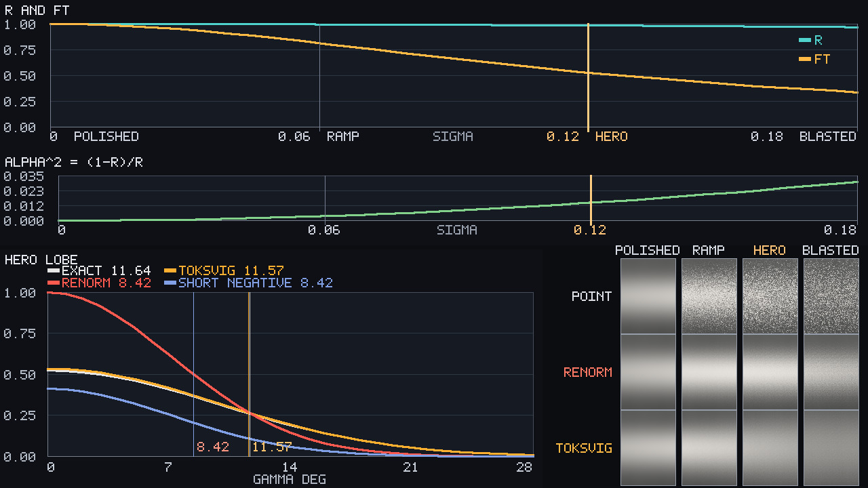This screenshot has height=488, width=868.
Task: Click the HERO sigma preset label
Action: pos(612,136)
